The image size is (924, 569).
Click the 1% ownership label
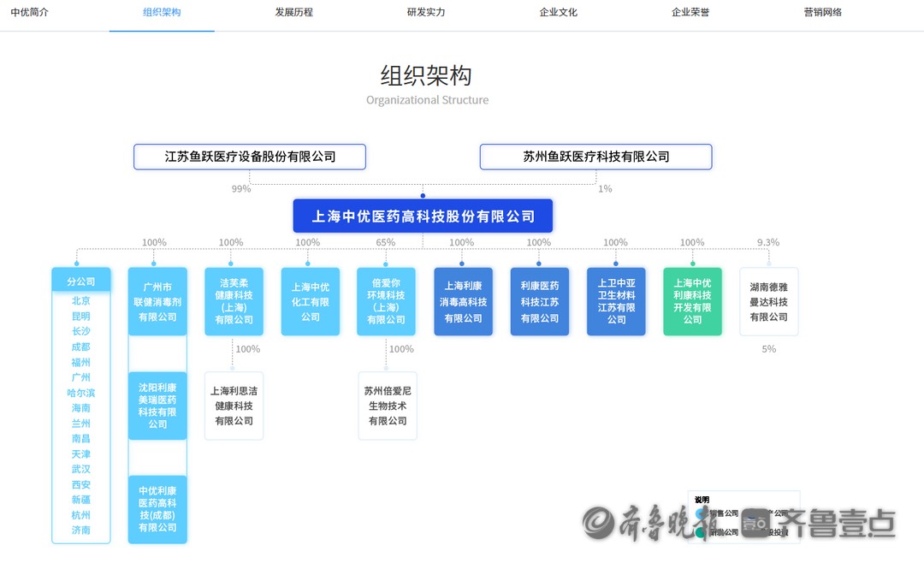[605, 189]
